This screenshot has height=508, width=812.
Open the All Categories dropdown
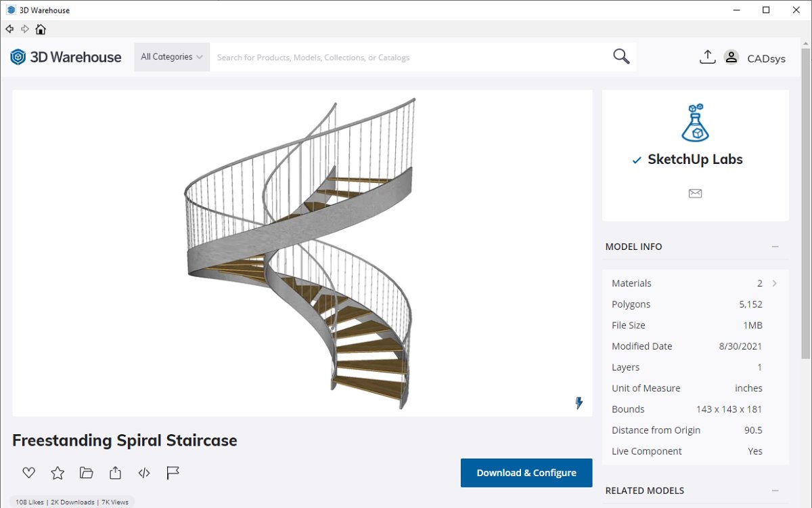pos(172,58)
